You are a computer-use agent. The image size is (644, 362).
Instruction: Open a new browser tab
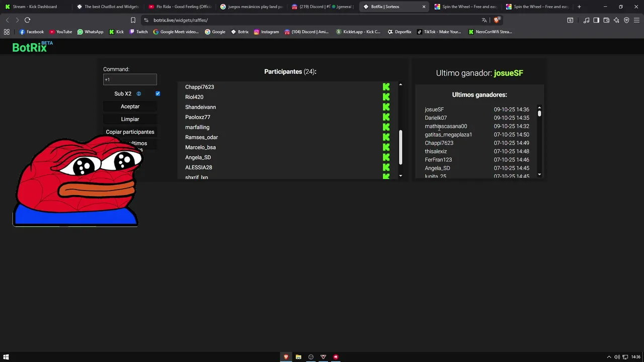(x=579, y=7)
